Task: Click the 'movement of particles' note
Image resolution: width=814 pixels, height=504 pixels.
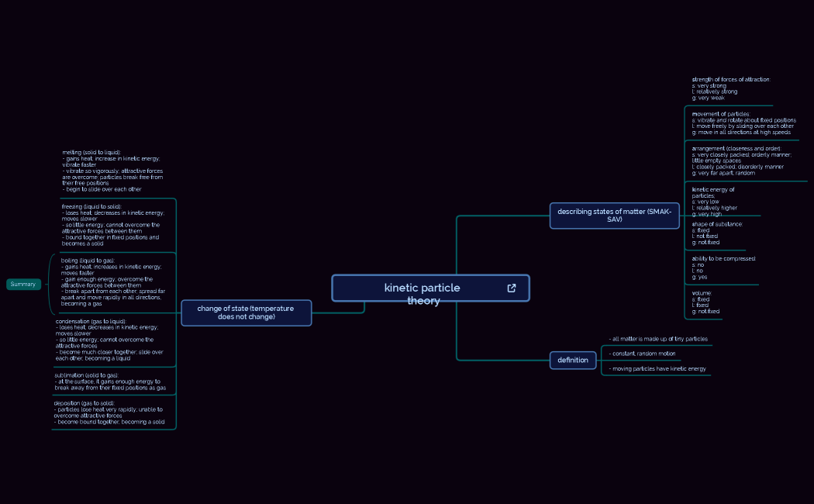Action: click(743, 123)
